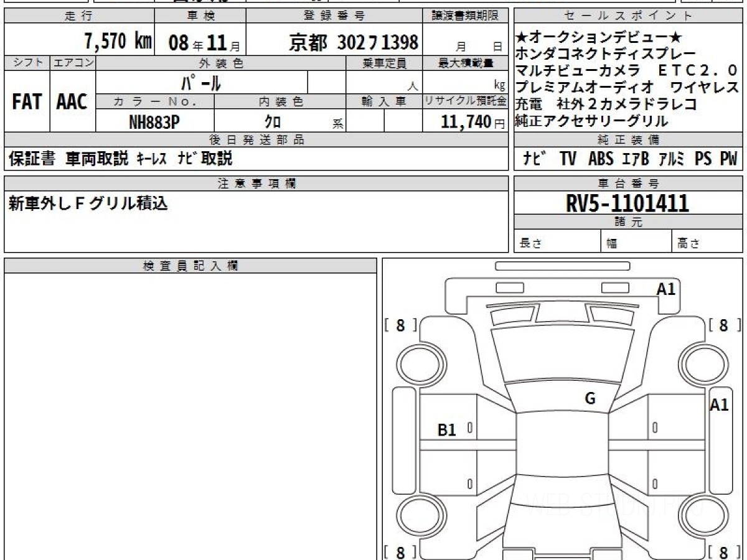Click the inspection date 08年11月
The width and height of the screenshot is (747, 560).
[204, 43]
